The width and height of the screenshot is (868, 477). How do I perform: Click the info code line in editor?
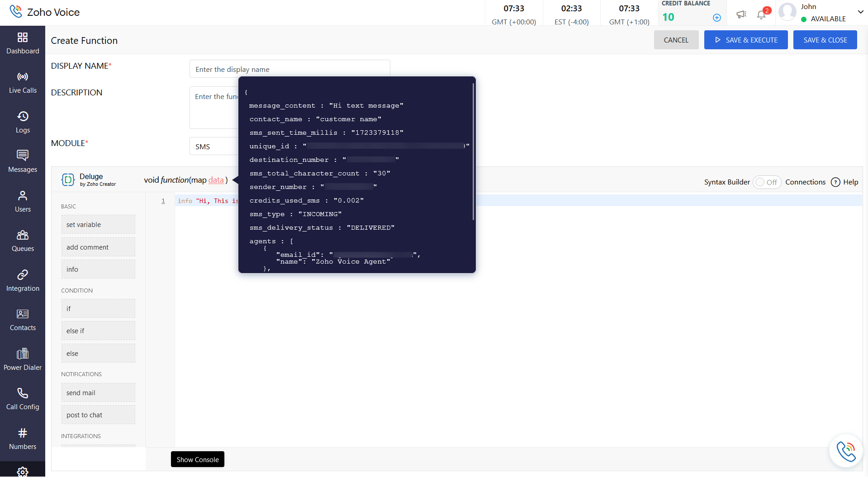tap(208, 201)
